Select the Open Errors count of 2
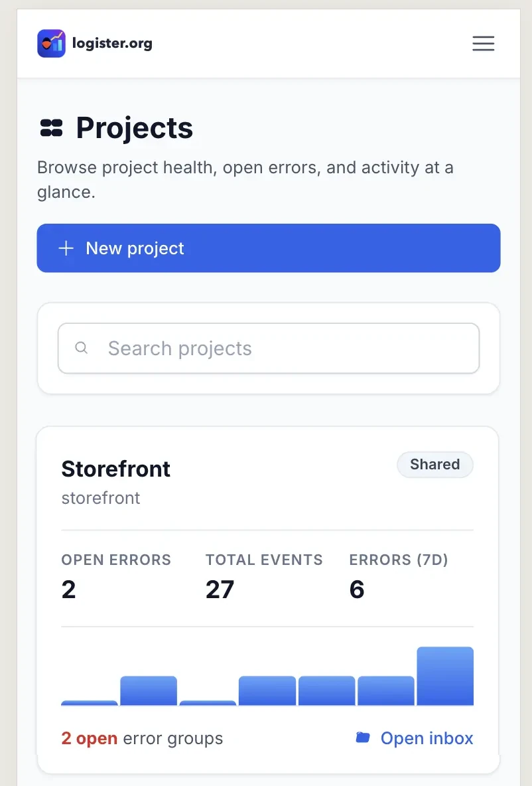This screenshot has width=532, height=786. point(68,589)
